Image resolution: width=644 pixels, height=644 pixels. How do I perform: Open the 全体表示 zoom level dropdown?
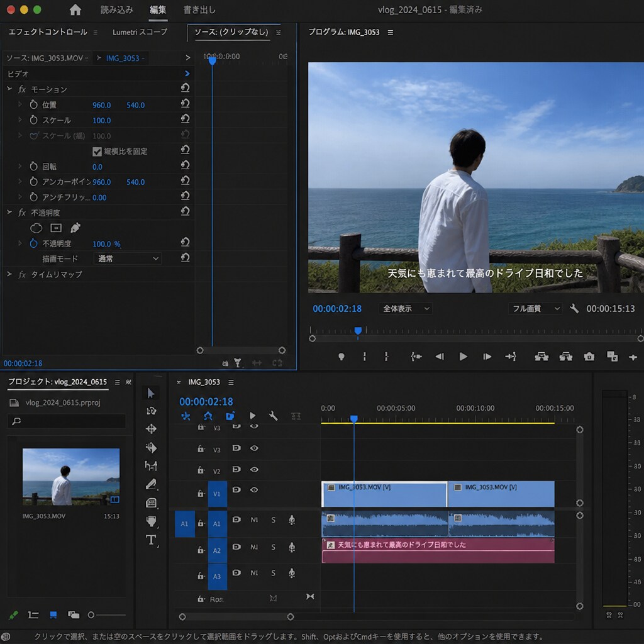[406, 308]
